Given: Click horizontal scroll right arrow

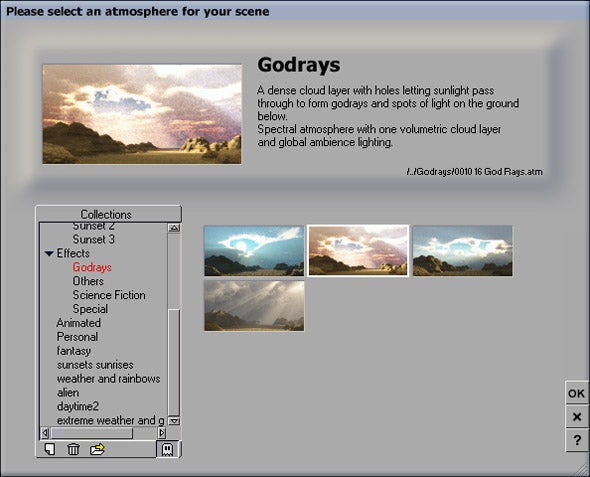Looking at the screenshot, I should (x=162, y=433).
